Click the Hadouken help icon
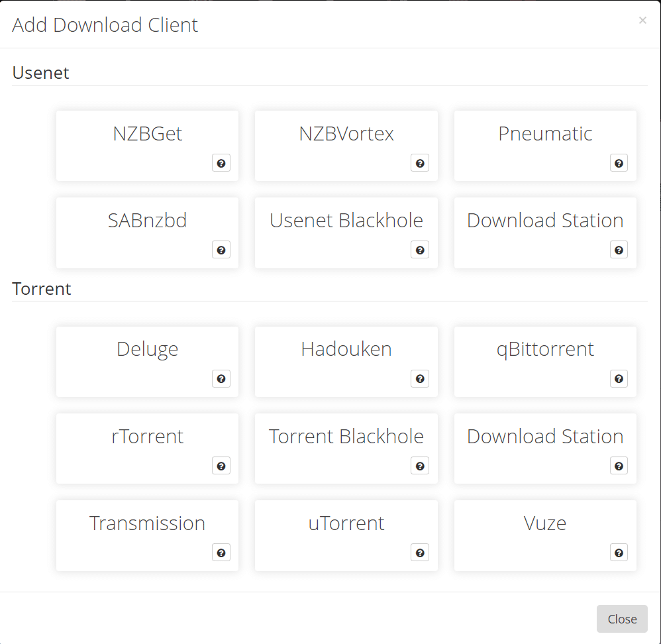Image resolution: width=661 pixels, height=644 pixels. pyautogui.click(x=420, y=379)
